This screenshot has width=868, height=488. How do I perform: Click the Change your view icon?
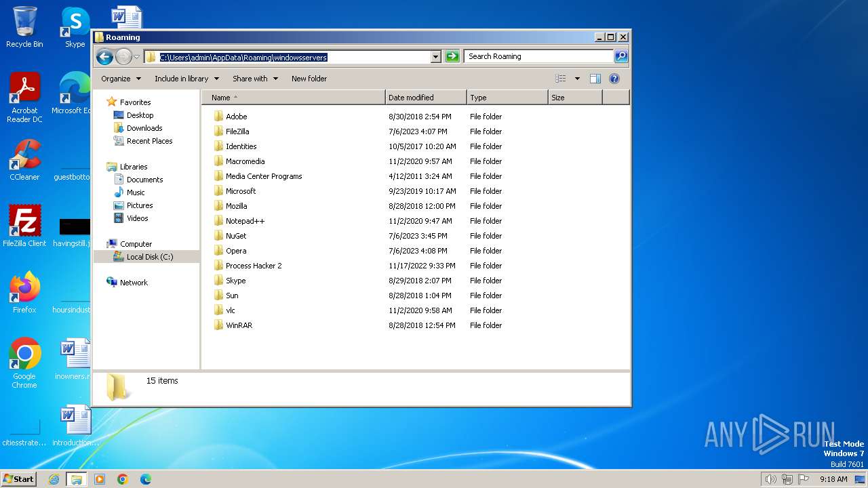[561, 79]
